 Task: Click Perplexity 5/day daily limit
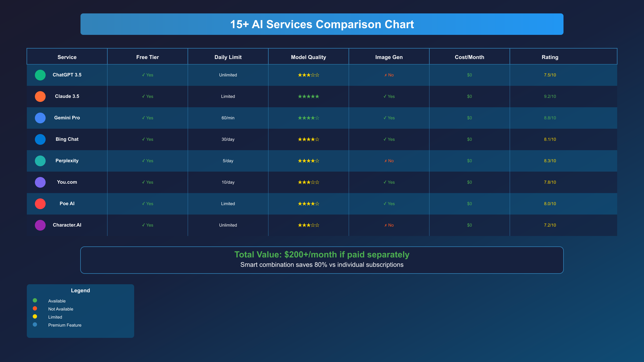(x=228, y=161)
